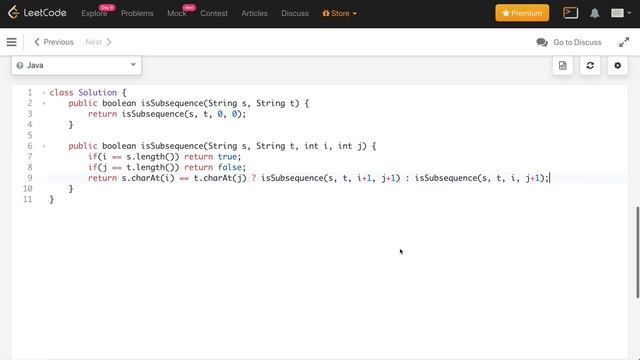Image resolution: width=640 pixels, height=360 pixels.
Task: Open the notifications bell
Action: pyautogui.click(x=595, y=13)
